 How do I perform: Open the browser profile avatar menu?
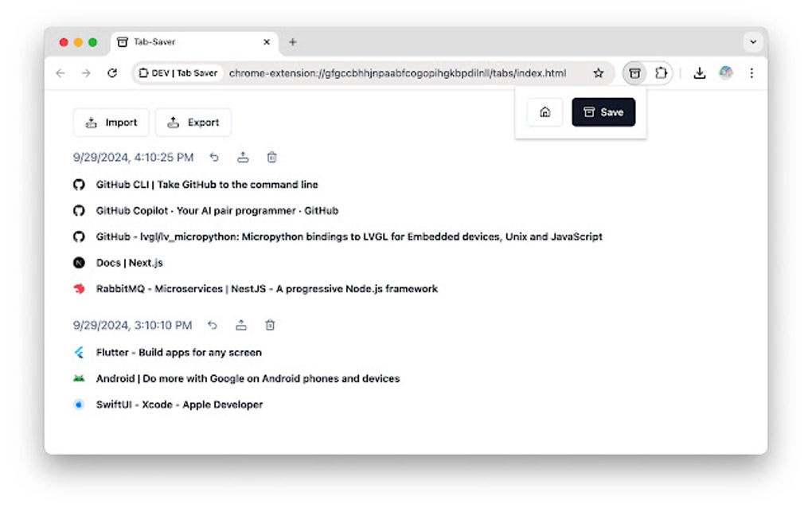tap(726, 72)
